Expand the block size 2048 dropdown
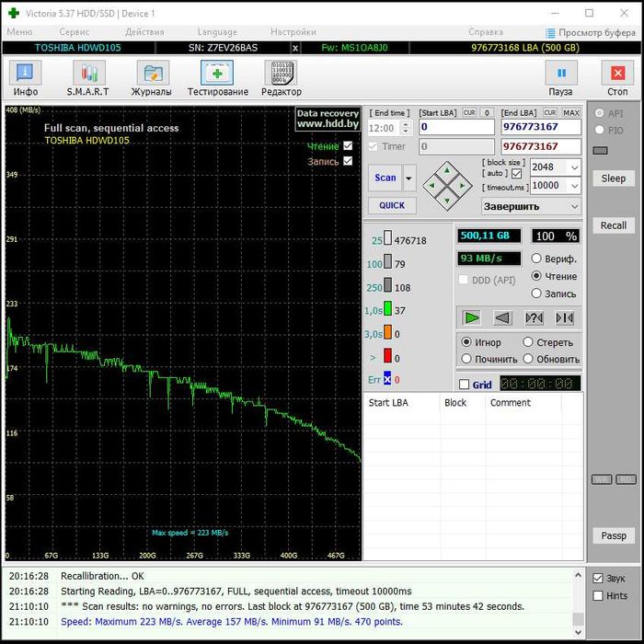This screenshot has width=644, height=644. click(x=574, y=167)
